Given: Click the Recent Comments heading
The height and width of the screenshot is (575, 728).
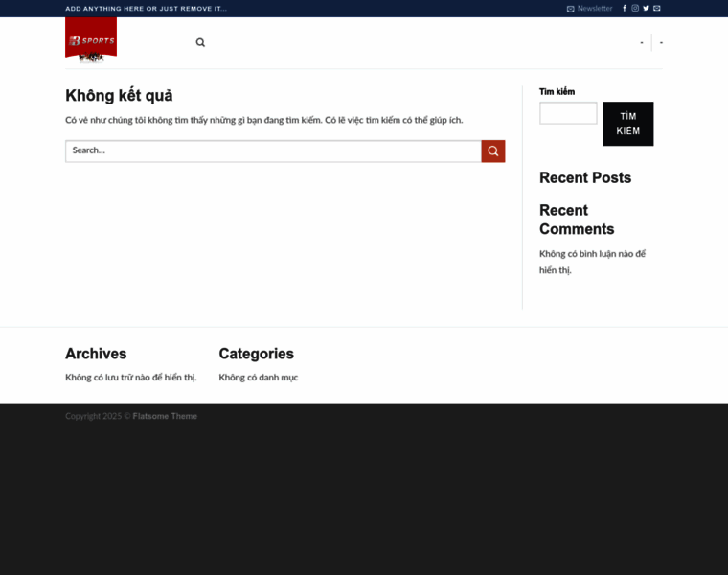Looking at the screenshot, I should [577, 219].
